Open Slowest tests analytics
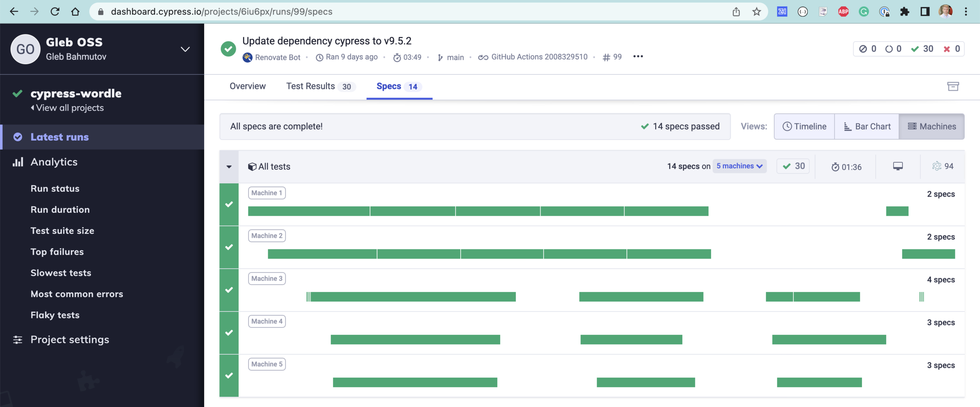Viewport: 980px width, 407px height. pyautogui.click(x=61, y=273)
